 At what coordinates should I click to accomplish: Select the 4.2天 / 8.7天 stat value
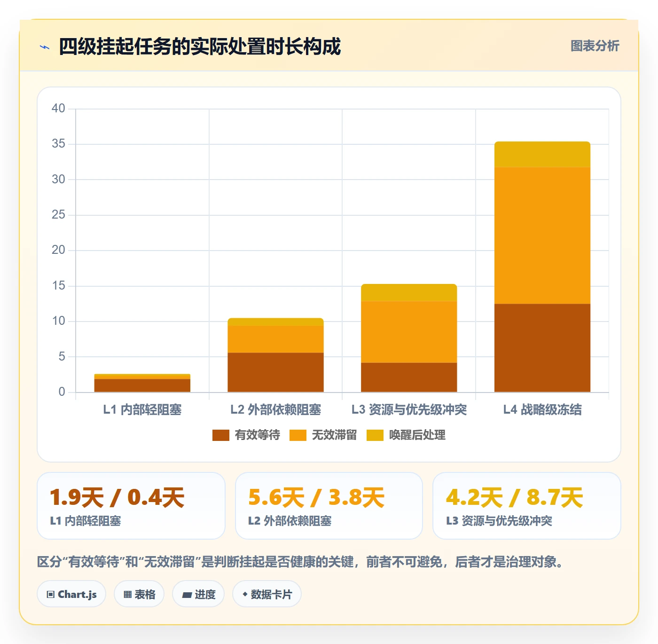coord(514,497)
